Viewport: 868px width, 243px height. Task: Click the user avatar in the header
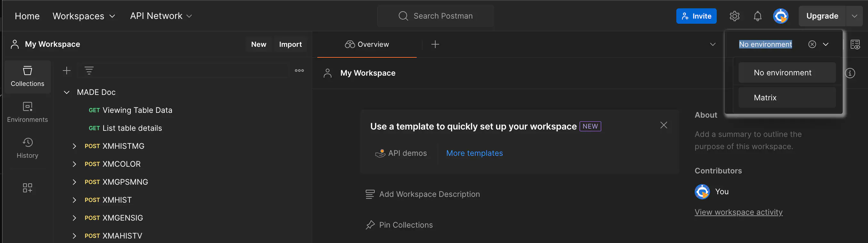click(780, 16)
